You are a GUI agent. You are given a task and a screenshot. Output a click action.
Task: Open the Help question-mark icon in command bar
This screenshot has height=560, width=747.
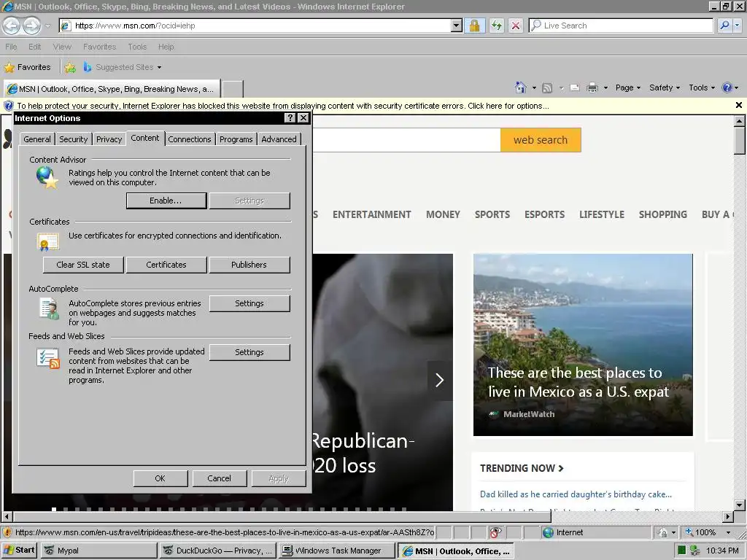pos(727,87)
